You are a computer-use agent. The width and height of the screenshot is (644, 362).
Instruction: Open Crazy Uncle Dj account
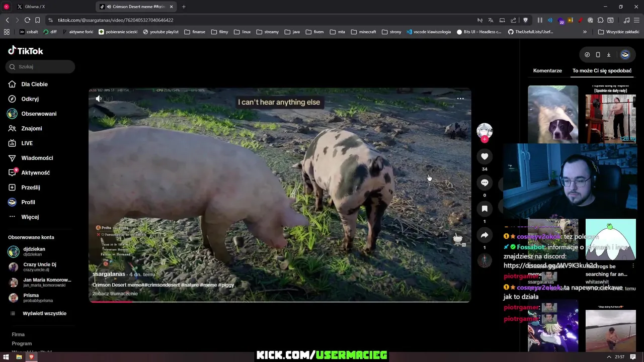pos(39,267)
